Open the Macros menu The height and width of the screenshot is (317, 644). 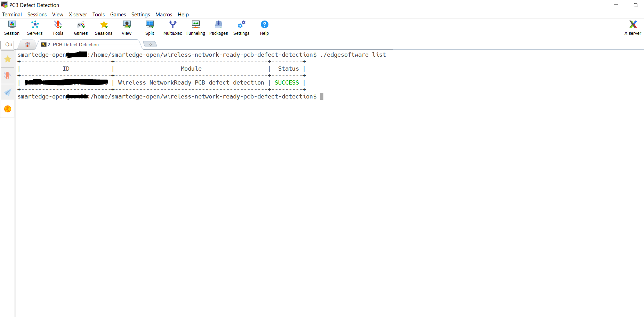tap(164, 15)
